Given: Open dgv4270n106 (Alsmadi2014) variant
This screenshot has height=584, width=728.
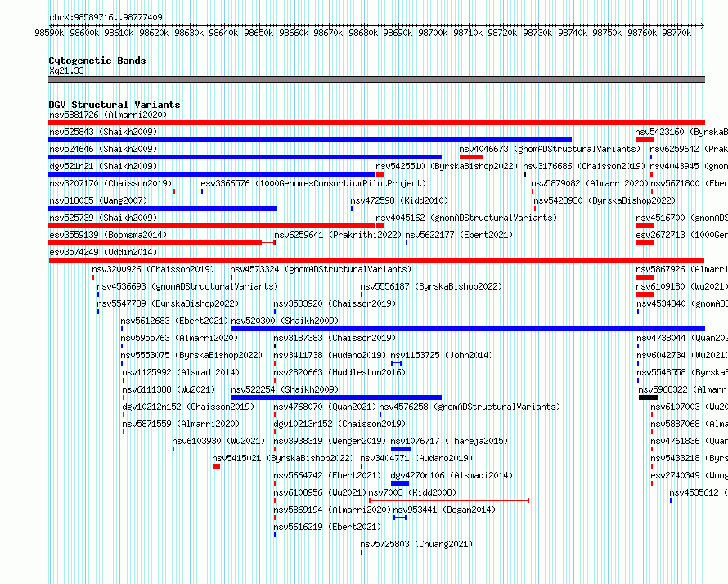Looking at the screenshot, I should (x=452, y=475).
